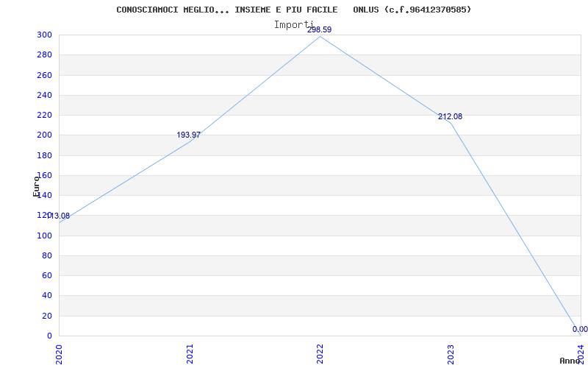The image size is (588, 368).
Task: Click the 260 y-axis tick label
Action: 44,75
